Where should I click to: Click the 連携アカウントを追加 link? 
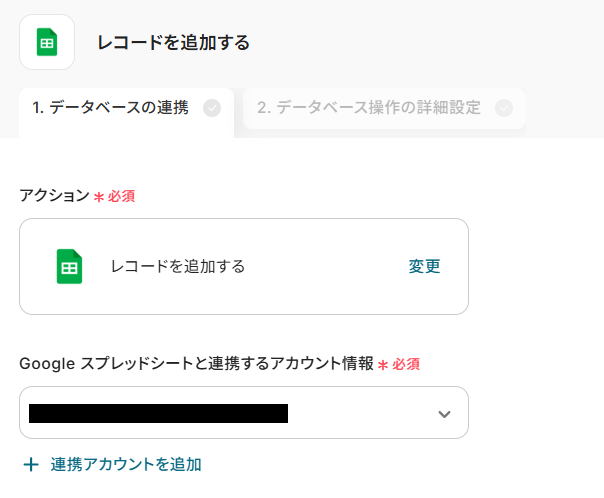point(126,464)
